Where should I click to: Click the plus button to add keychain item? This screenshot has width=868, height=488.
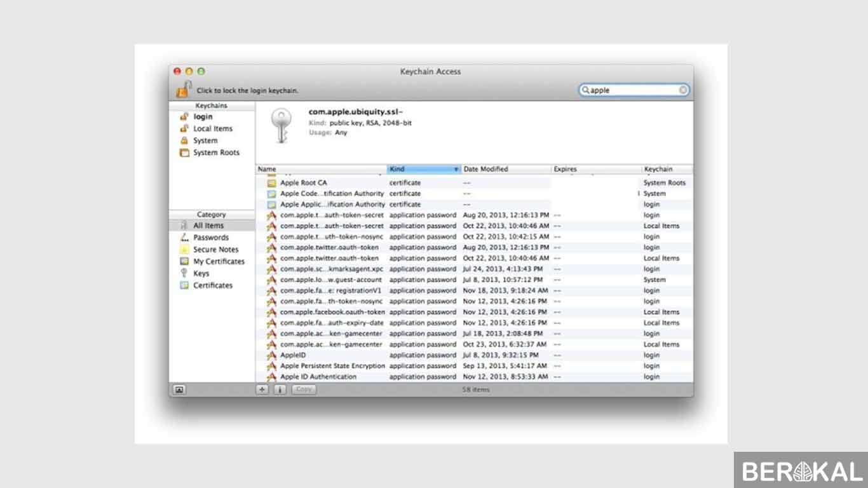click(262, 390)
